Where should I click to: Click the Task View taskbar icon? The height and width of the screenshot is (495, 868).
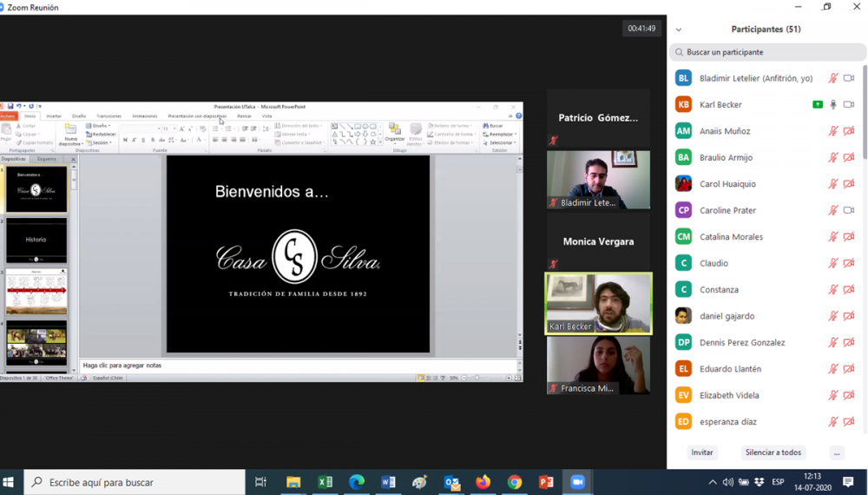260,482
